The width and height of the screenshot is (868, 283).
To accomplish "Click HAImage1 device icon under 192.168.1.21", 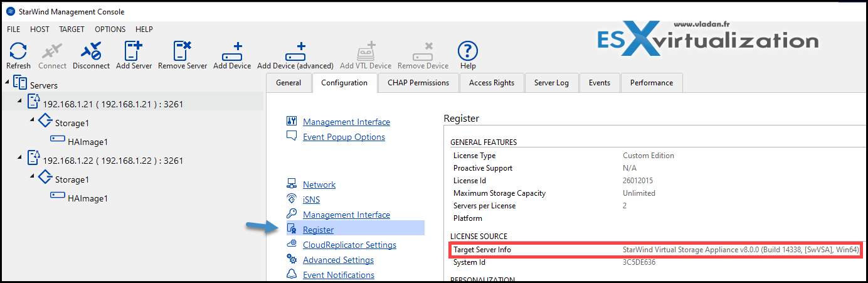I will [58, 140].
